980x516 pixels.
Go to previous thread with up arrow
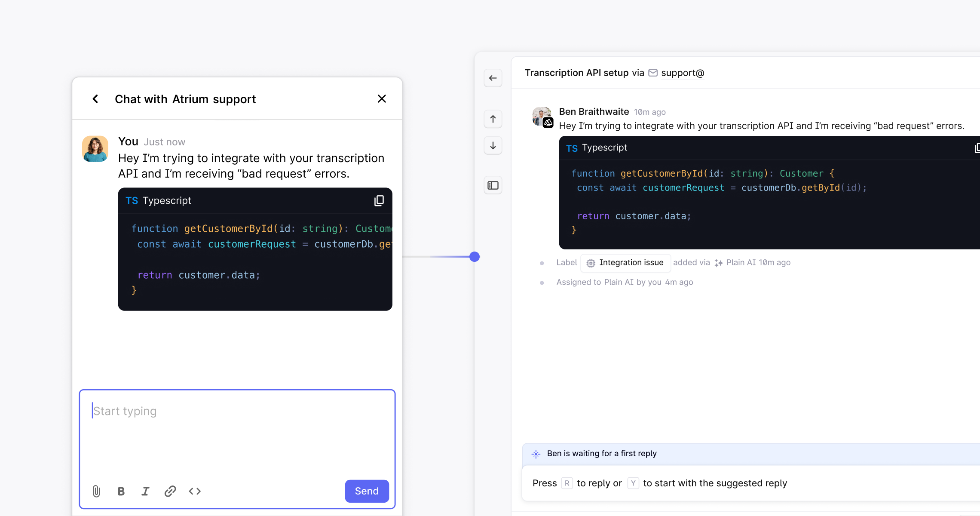493,119
